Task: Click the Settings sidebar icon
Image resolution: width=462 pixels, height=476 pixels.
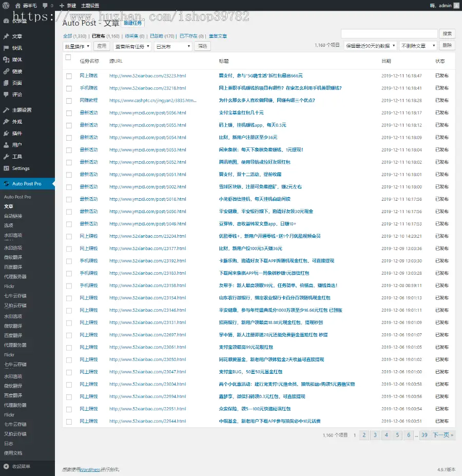Action: tap(6, 168)
